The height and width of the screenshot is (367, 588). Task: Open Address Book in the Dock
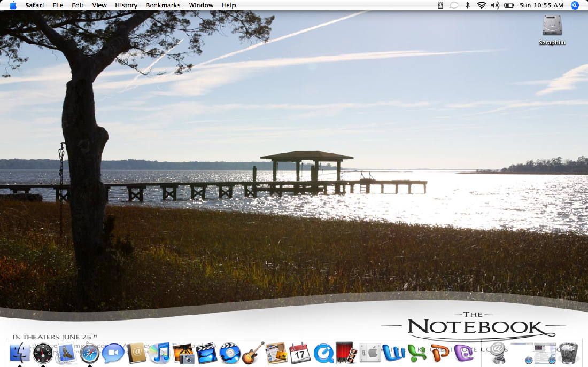tap(136, 353)
